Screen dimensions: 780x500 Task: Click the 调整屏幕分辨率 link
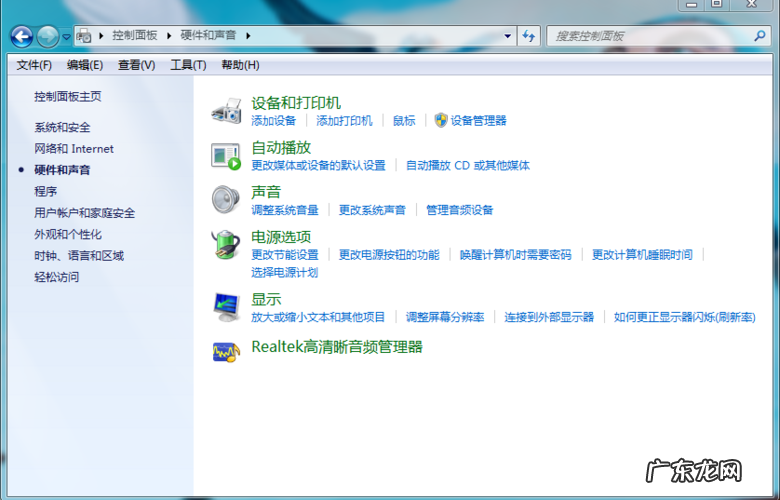click(445, 317)
